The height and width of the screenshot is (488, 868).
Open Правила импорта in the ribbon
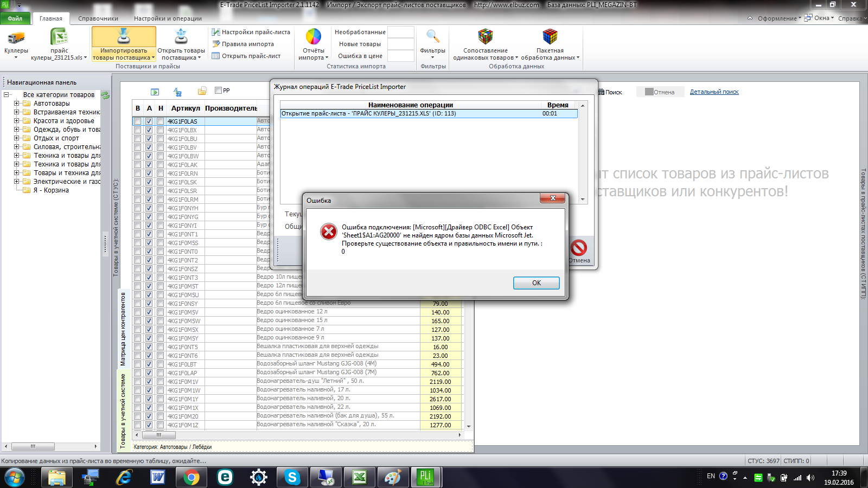pos(242,44)
